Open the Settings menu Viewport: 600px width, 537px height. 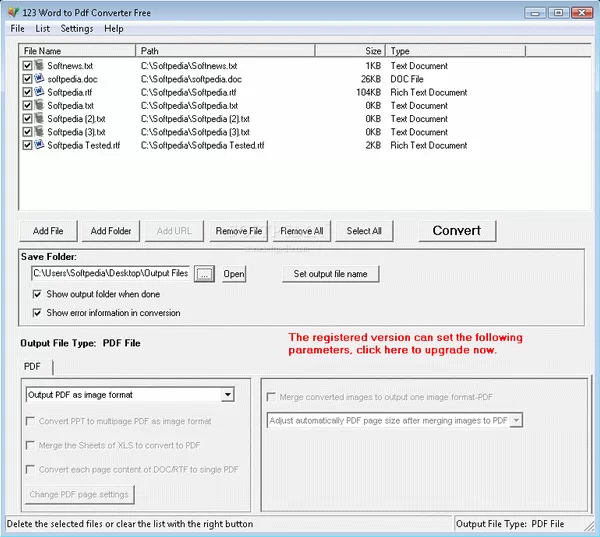(x=77, y=29)
